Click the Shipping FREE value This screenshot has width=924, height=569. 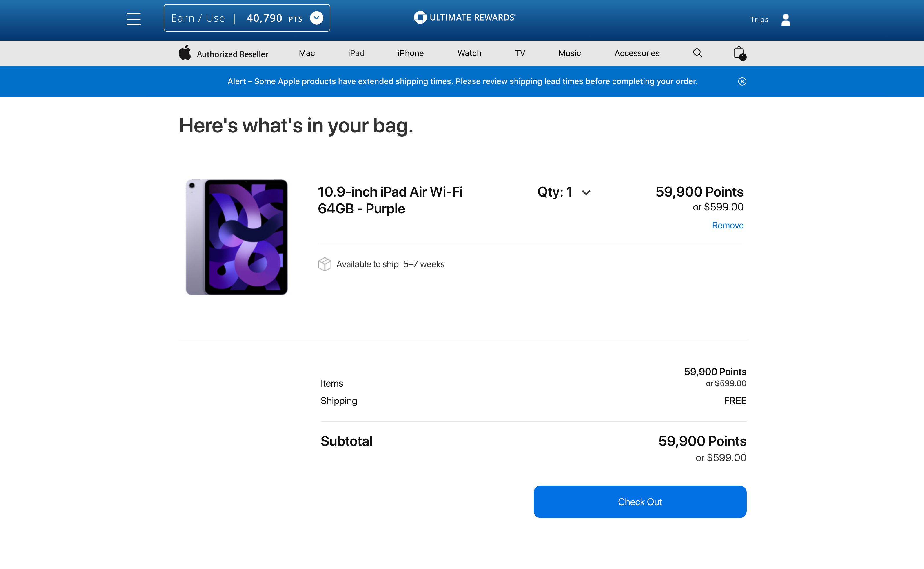point(735,401)
